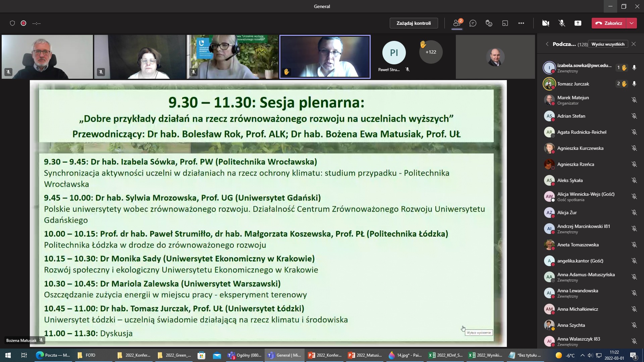
Task: Open the Zakończ dropdown arrow
Action: pos(632,23)
